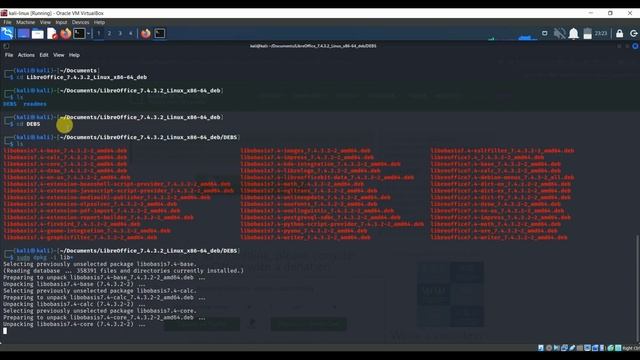The image size is (640, 360).
Task: Click the VirtualBox recording status icon
Action: 595,348
